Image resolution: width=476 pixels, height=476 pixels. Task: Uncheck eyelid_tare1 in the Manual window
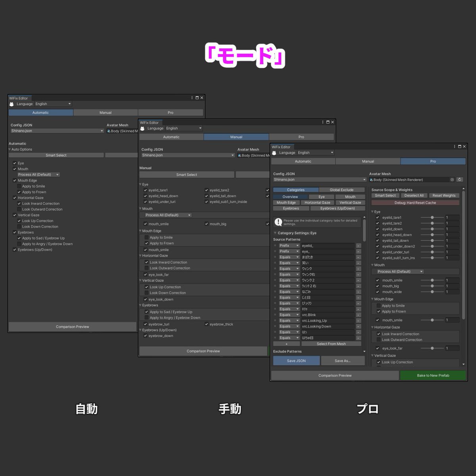[x=146, y=190]
